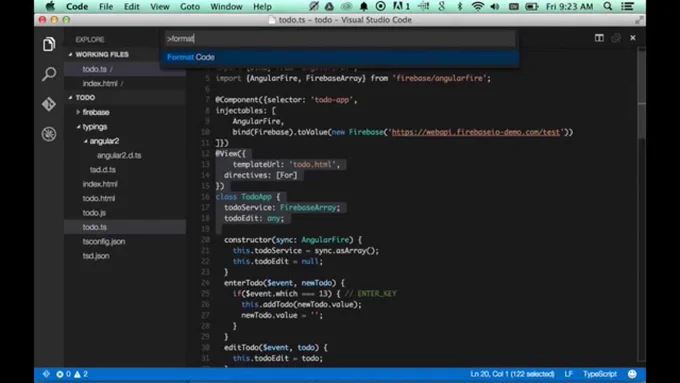Click 'constructor' on line 20
The width and height of the screenshot is (680, 383).
point(248,239)
